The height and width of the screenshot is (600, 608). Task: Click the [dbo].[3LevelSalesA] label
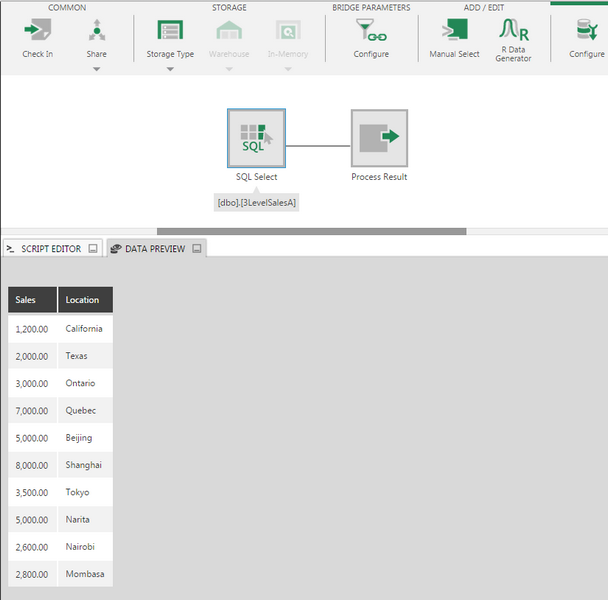(x=256, y=202)
